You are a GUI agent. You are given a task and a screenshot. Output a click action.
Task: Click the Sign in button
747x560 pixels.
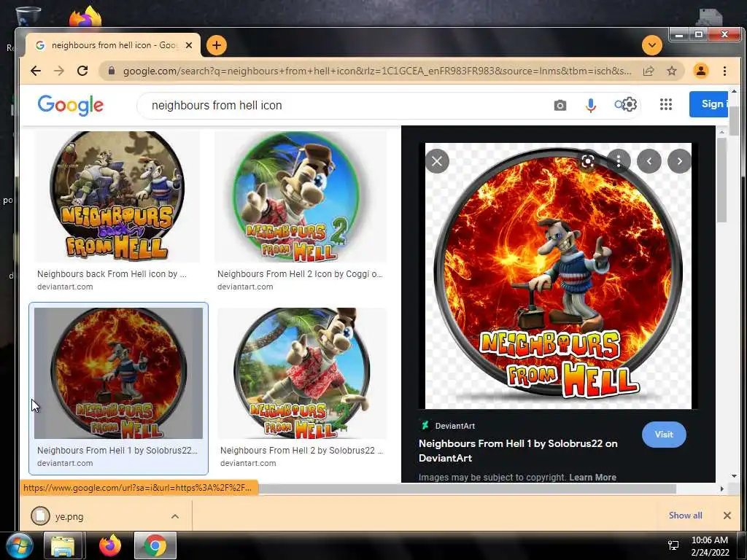point(709,104)
